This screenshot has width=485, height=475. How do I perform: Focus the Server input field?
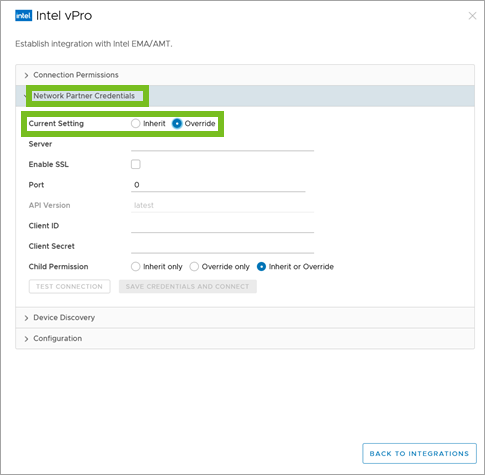(x=222, y=145)
